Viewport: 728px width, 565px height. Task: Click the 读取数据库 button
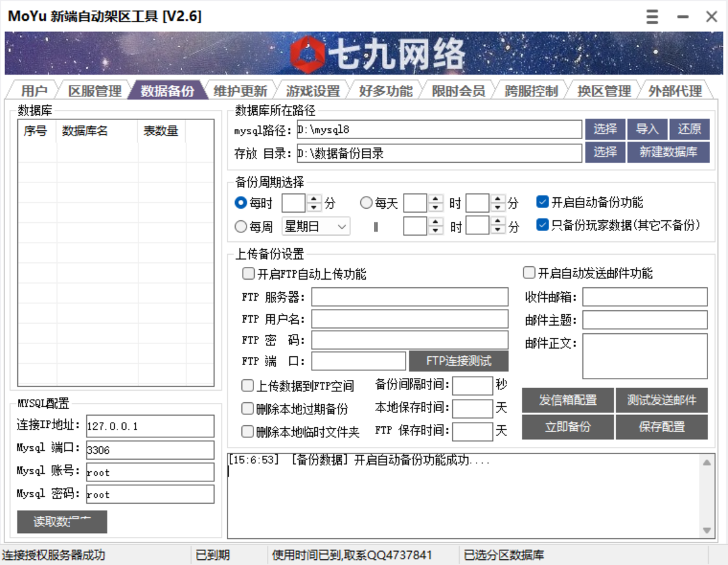click(x=64, y=522)
